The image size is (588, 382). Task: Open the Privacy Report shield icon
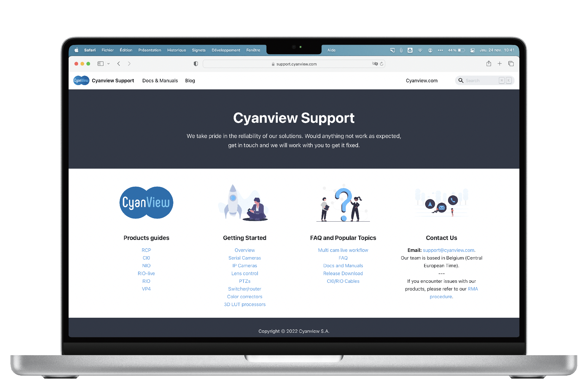click(196, 63)
